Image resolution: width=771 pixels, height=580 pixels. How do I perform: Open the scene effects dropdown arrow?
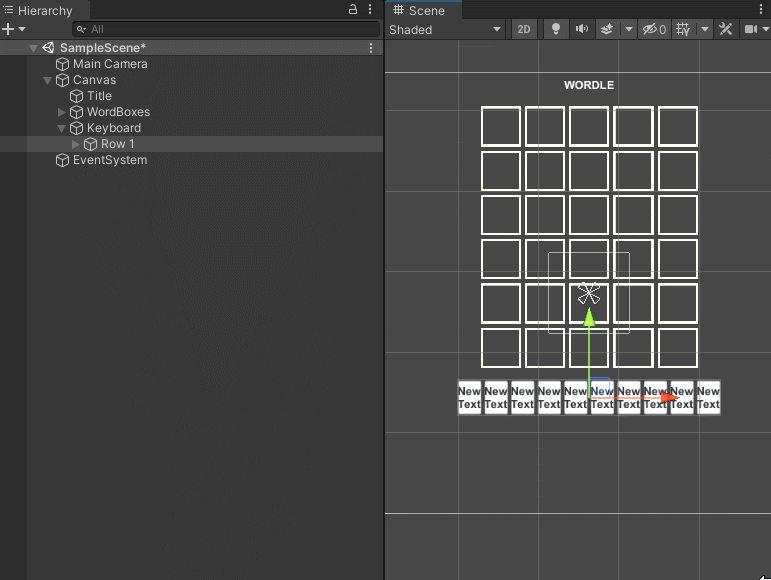(x=628, y=29)
